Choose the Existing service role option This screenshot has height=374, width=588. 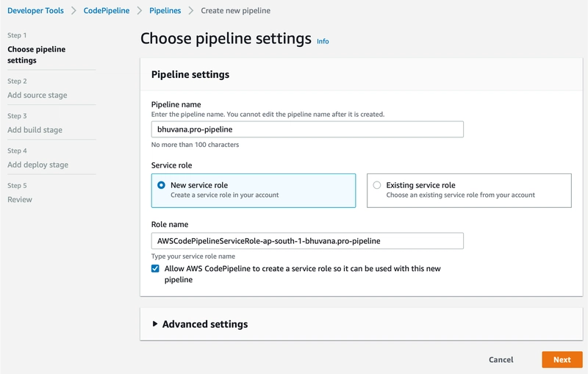pos(377,185)
